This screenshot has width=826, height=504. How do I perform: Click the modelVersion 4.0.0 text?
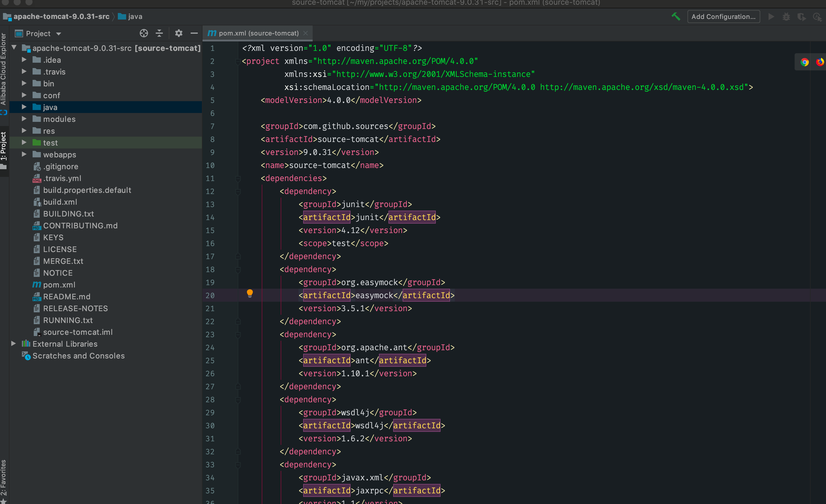point(339,100)
